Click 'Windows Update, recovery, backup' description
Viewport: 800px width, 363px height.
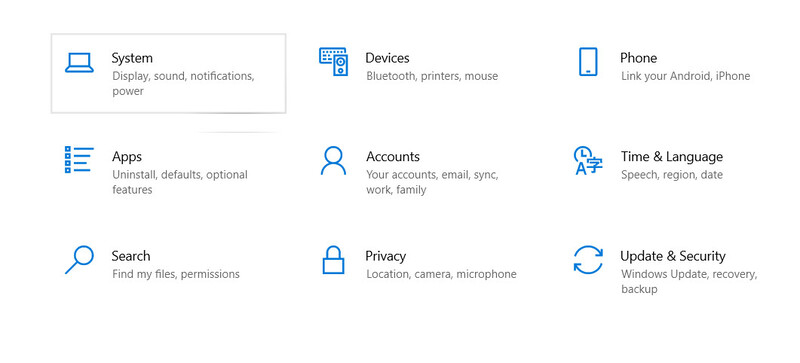[x=689, y=281]
